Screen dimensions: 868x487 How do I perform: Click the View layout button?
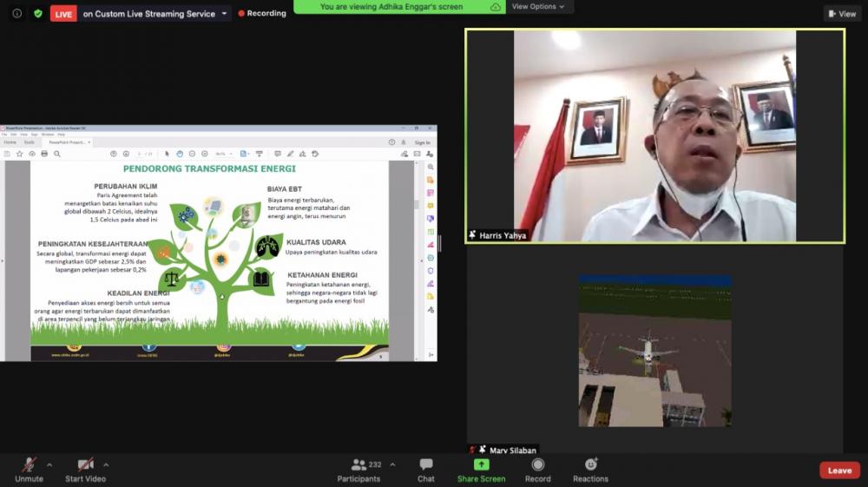point(842,14)
